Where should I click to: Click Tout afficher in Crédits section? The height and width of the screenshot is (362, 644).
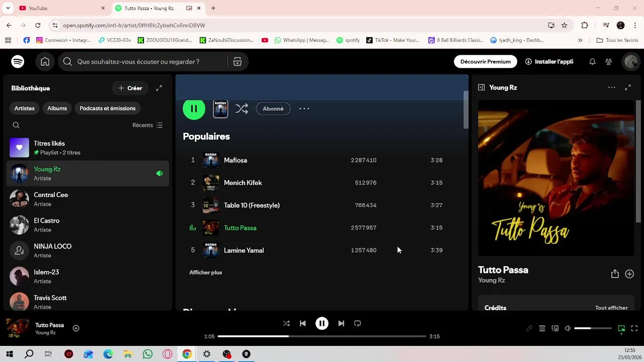(x=611, y=308)
